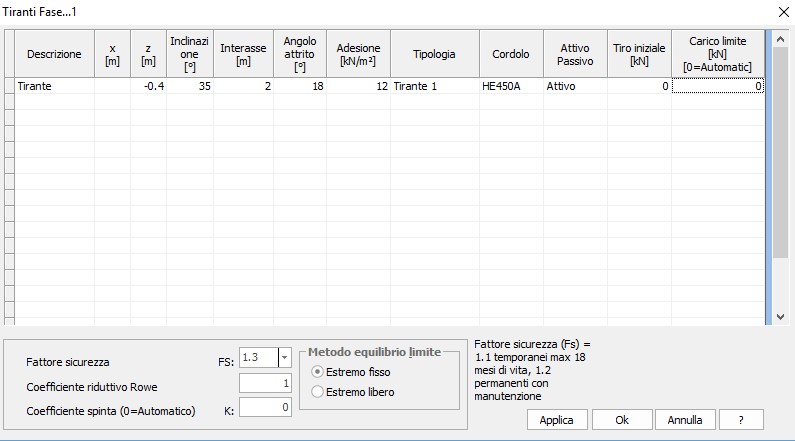The height and width of the screenshot is (441, 795).
Task: Open the FS safety factor dropdown
Action: click(284, 358)
